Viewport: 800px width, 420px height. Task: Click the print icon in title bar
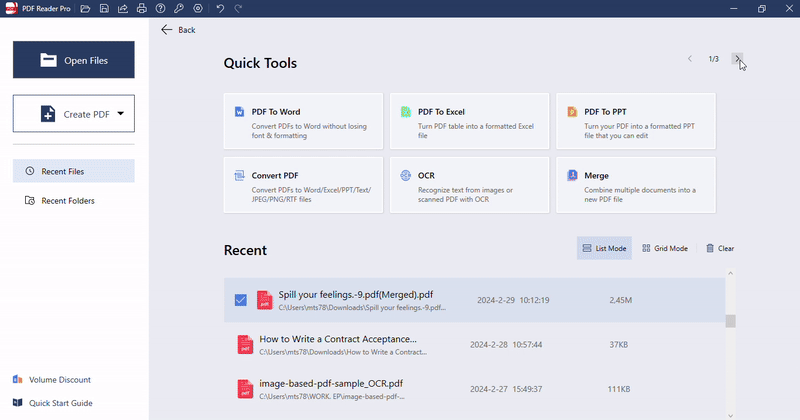click(x=141, y=9)
